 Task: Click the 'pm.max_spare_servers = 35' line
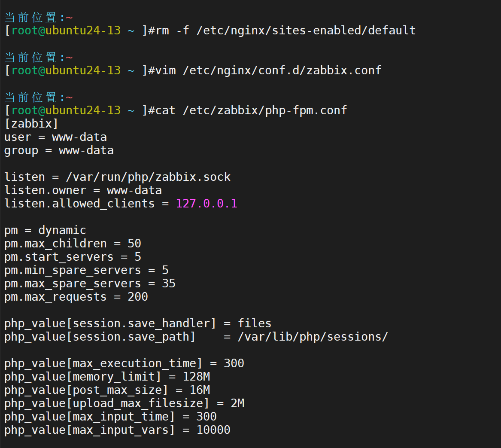[90, 283]
